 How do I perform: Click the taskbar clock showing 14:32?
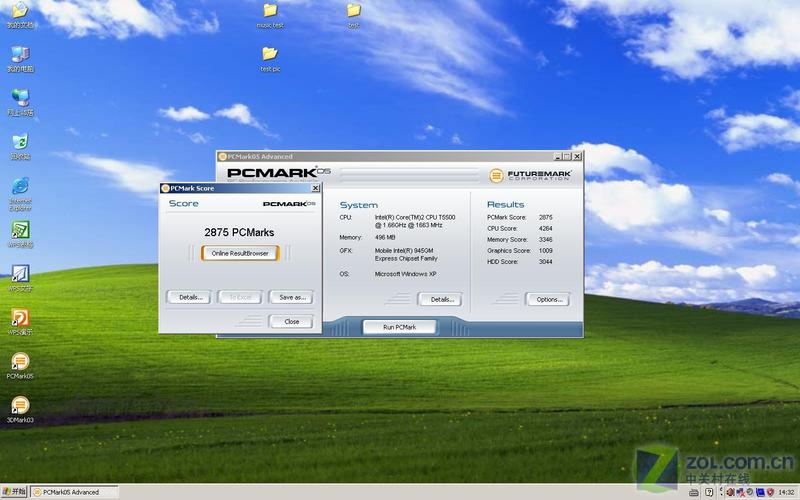(x=786, y=492)
